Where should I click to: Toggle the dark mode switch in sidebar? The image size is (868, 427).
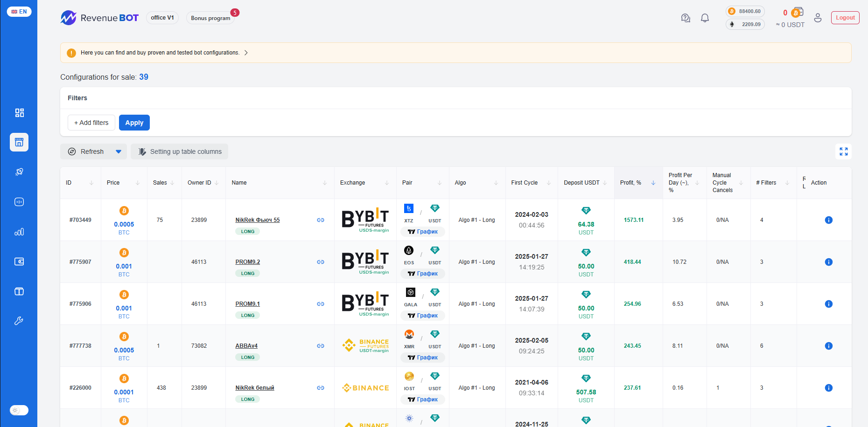pyautogui.click(x=19, y=410)
